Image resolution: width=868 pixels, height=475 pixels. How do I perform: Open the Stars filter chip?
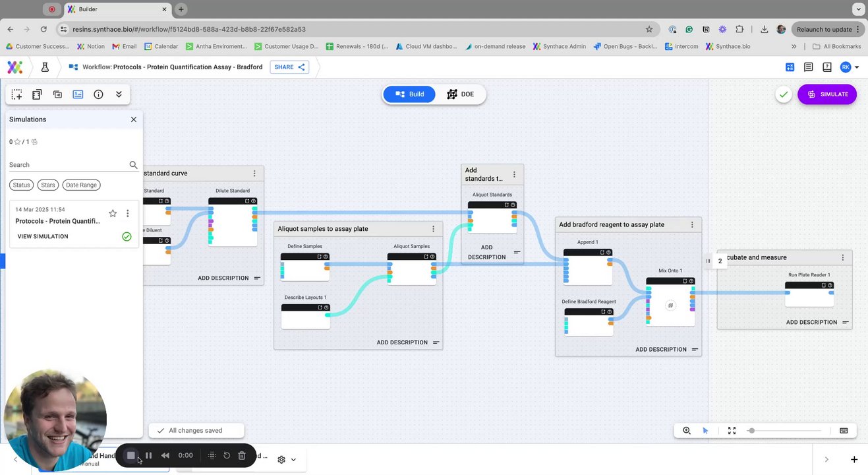coord(48,185)
